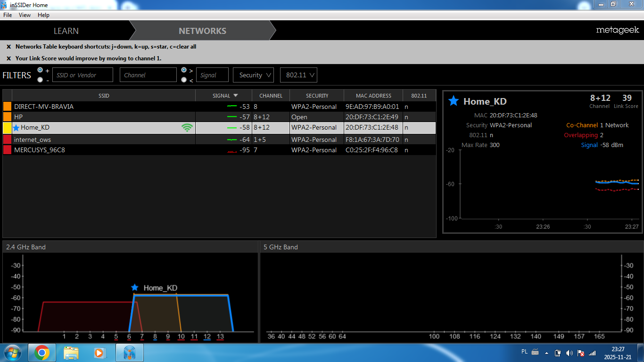Dismiss the keyboard shortcuts hint with its X
This screenshot has width=644, height=362.
click(x=8, y=47)
